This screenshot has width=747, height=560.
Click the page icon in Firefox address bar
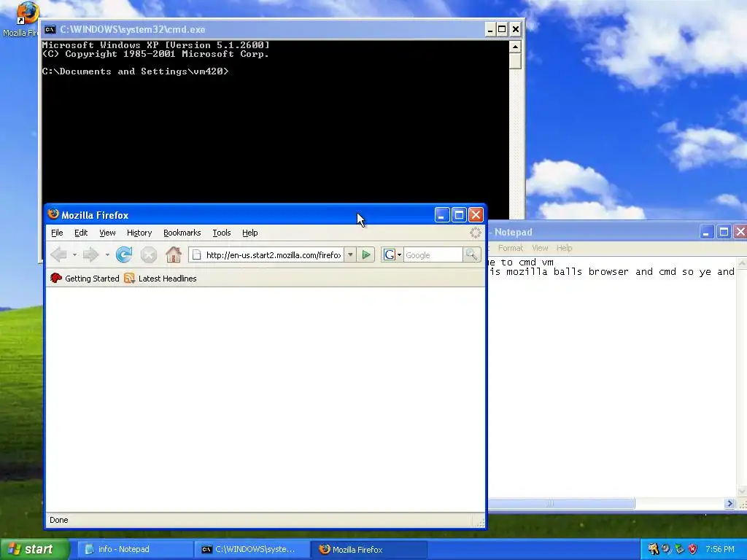click(x=196, y=255)
